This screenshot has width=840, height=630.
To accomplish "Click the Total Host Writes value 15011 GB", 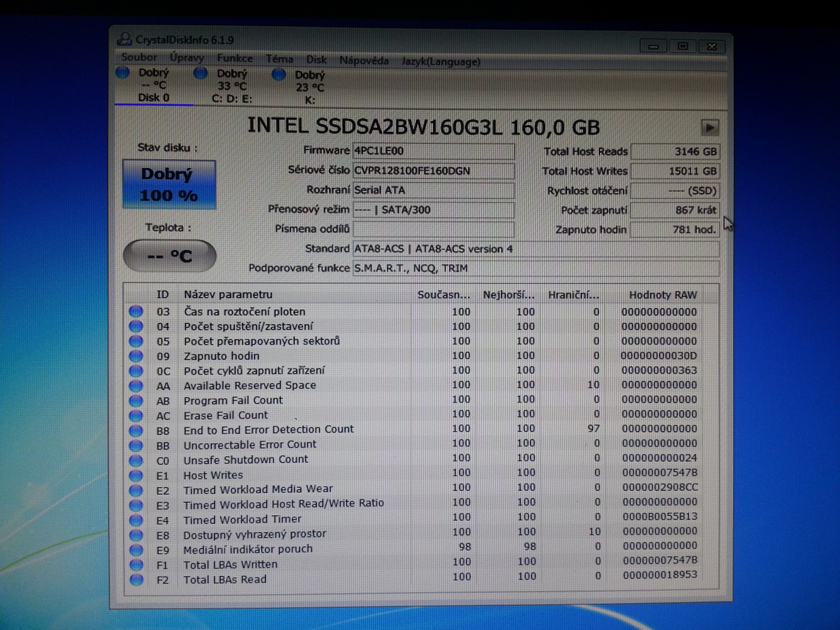I will (x=675, y=171).
